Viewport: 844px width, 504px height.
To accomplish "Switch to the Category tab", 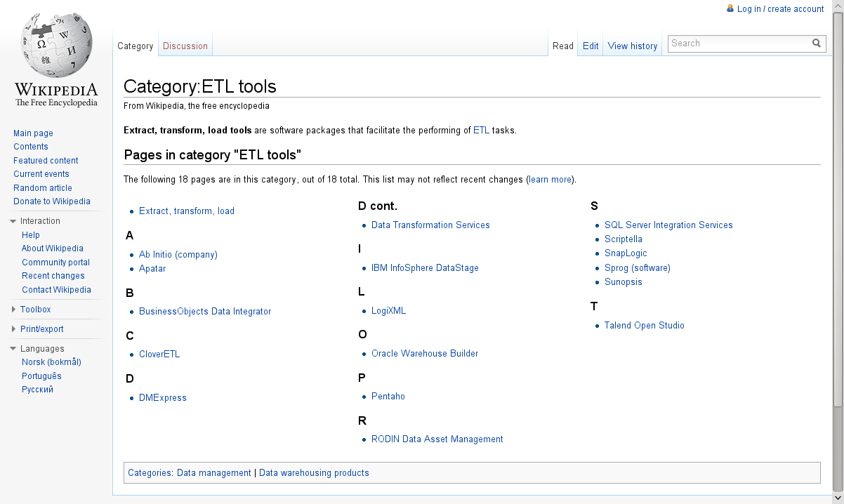I will tap(136, 46).
